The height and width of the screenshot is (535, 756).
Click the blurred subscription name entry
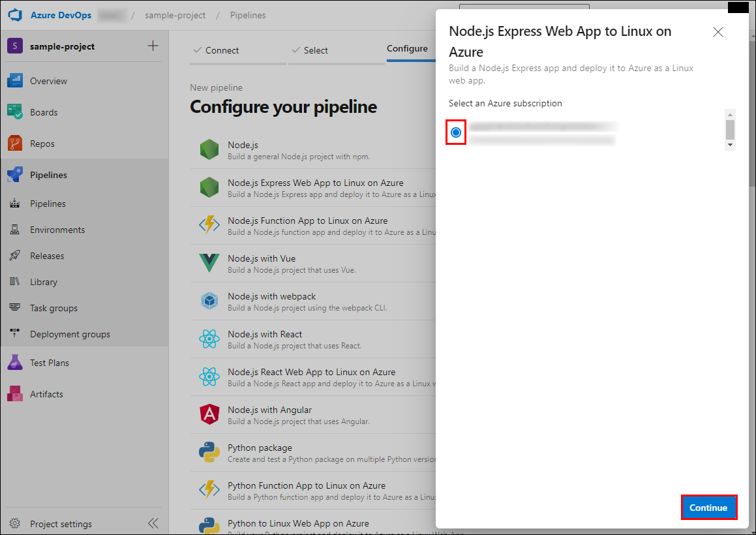tap(543, 133)
